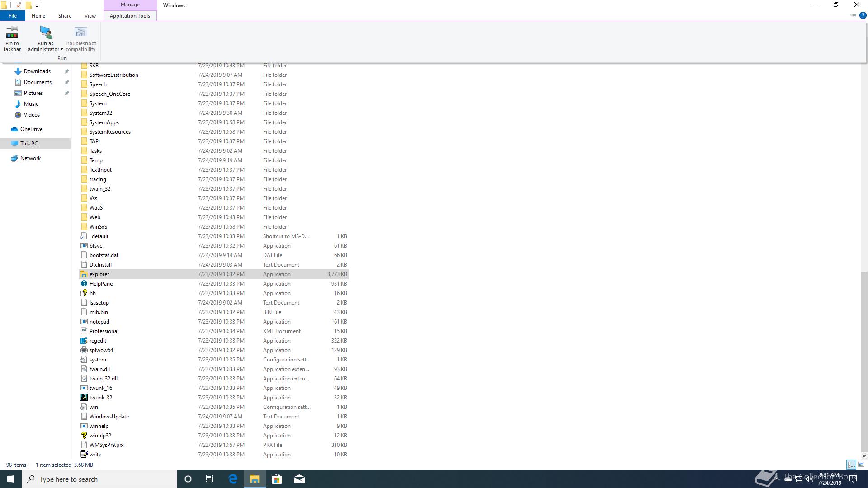The height and width of the screenshot is (488, 868).
Task: Select the write application icon
Action: point(84,455)
